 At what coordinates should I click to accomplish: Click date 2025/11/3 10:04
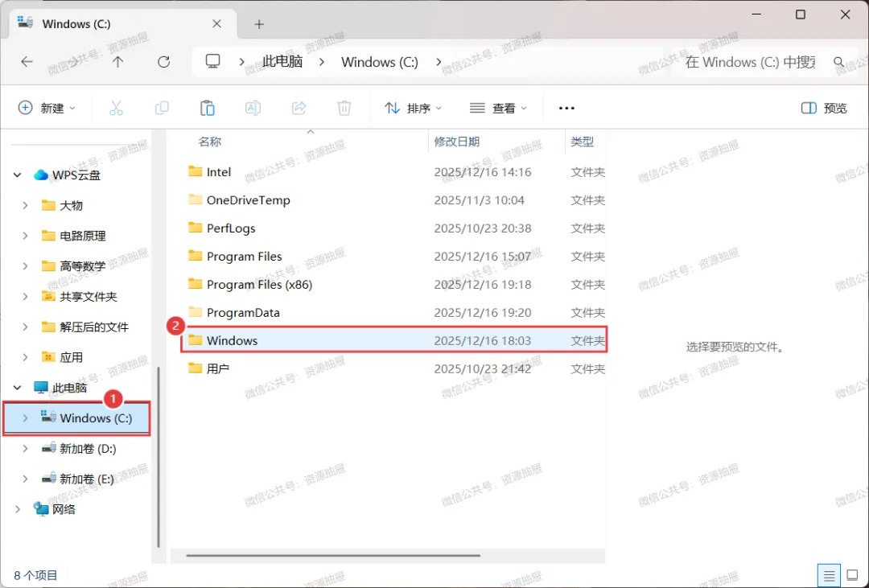coord(479,200)
